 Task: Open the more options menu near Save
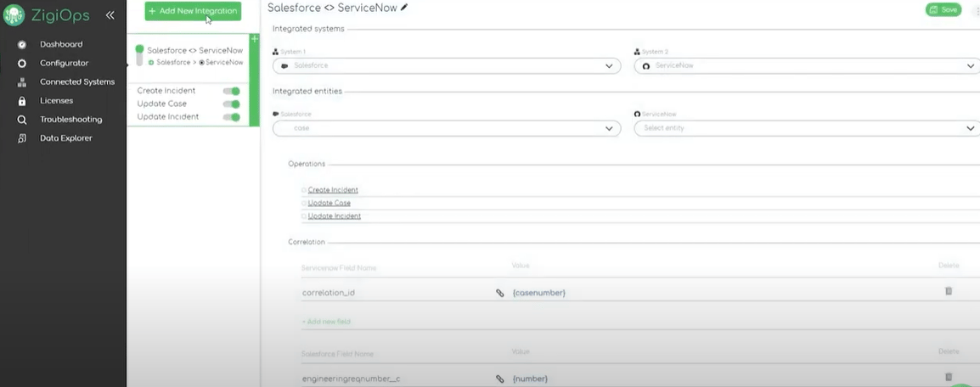[977, 10]
